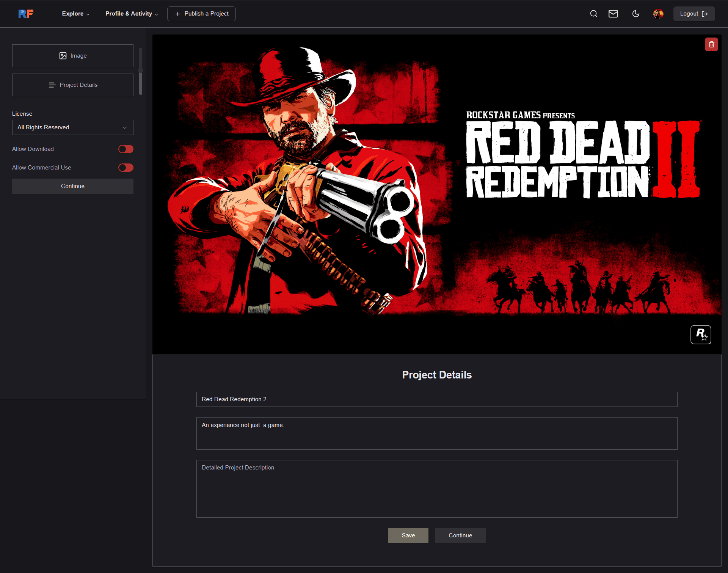The image size is (728, 573).
Task: Toggle the Allow Commercial Use switch
Action: (126, 168)
